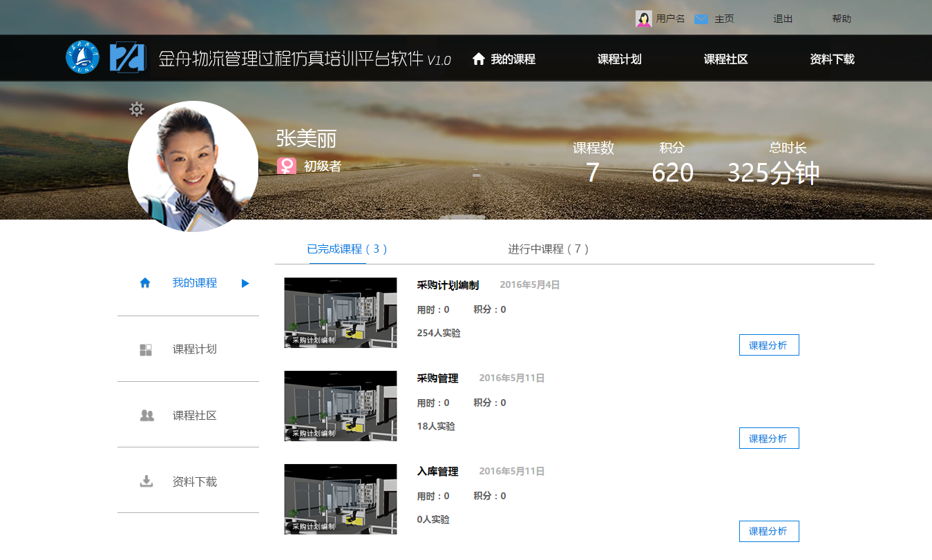
Task: Open the mail envelope icon
Action: [x=701, y=19]
